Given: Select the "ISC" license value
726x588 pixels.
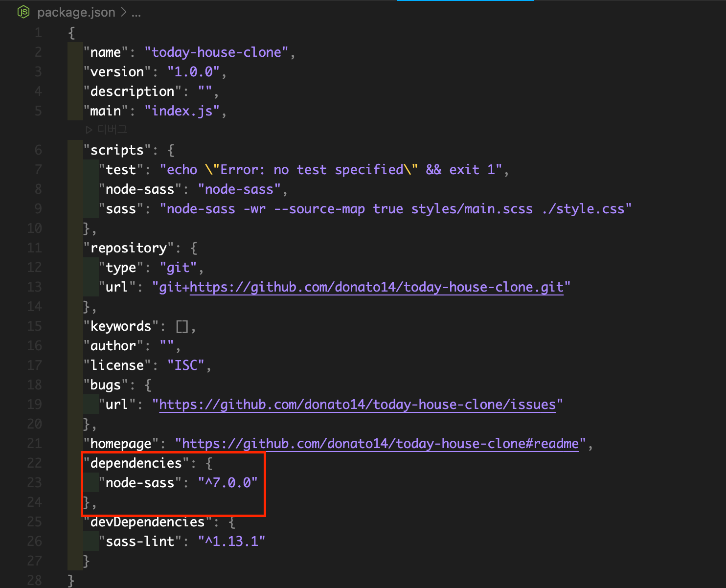Looking at the screenshot, I should pyautogui.click(x=186, y=365).
